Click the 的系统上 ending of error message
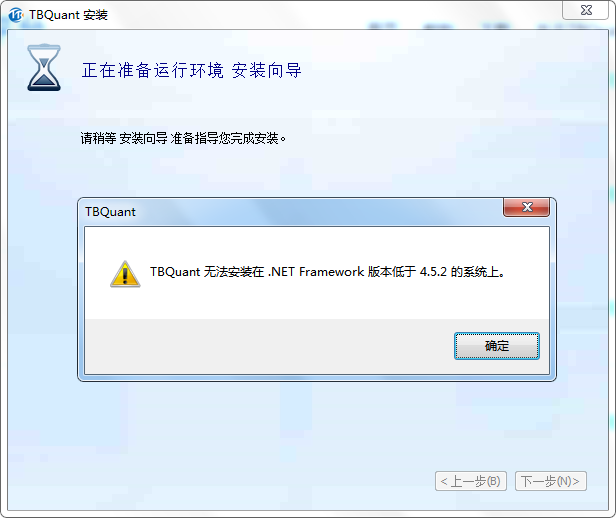The width and height of the screenshot is (616, 518). [477, 272]
